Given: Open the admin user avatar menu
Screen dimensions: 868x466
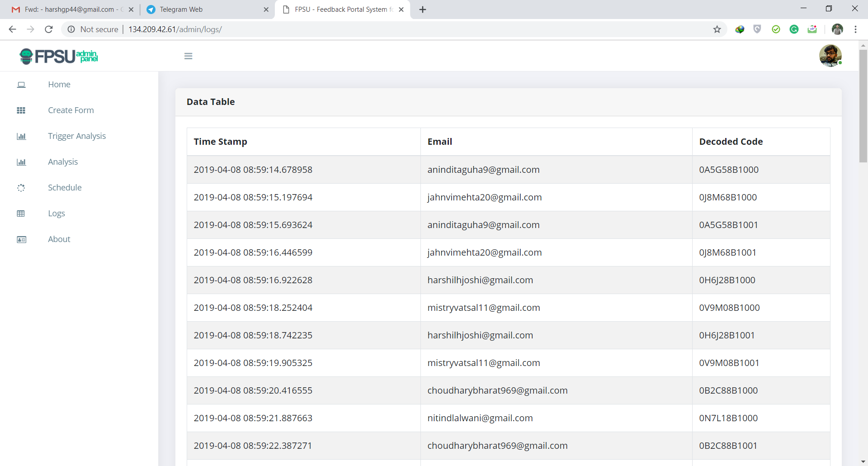Looking at the screenshot, I should [830, 56].
